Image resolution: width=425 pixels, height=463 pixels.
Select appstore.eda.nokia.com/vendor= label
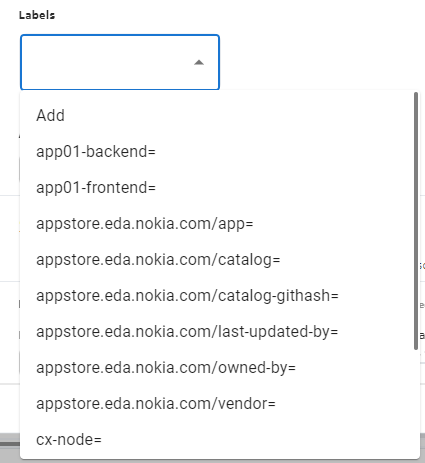220,403
